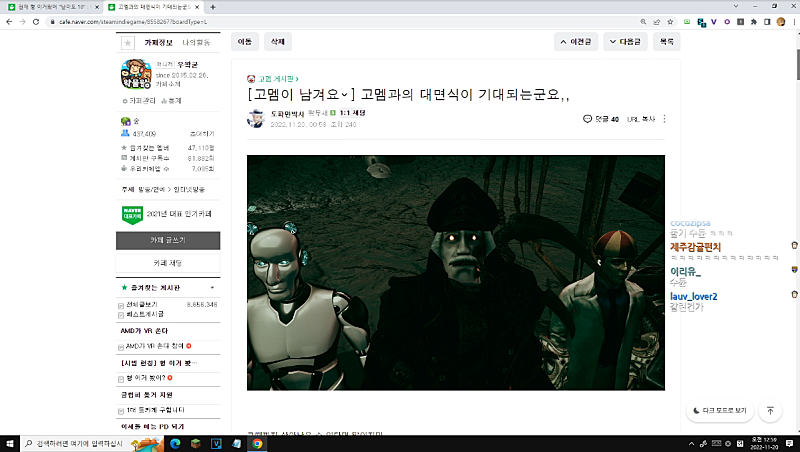The image size is (800, 452).
Task: Open the Chrome extensions puzzle icon
Action: click(753, 21)
